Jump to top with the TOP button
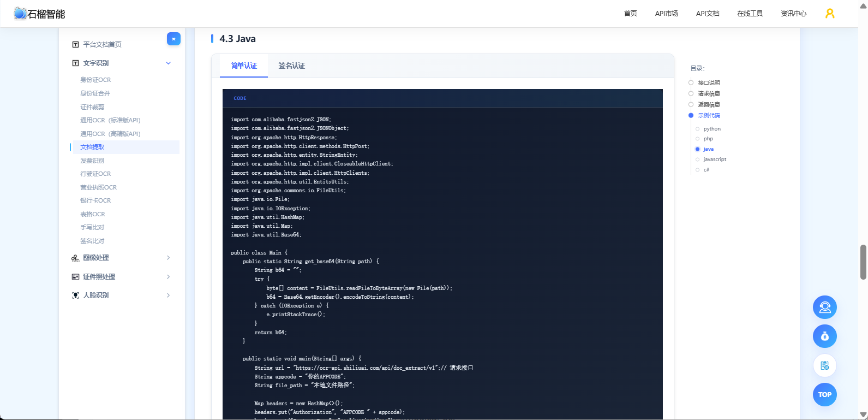 tap(825, 394)
